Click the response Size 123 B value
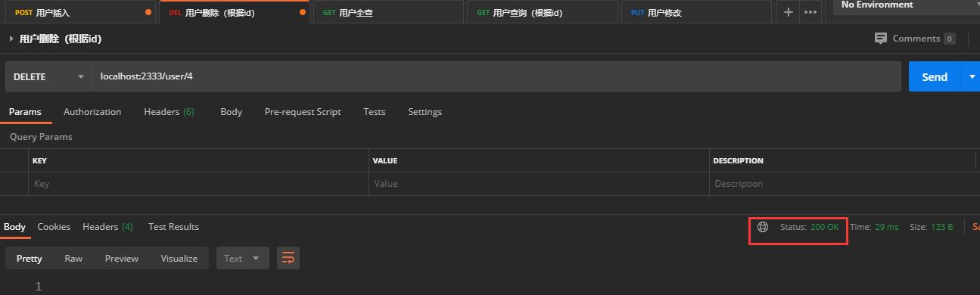This screenshot has height=295, width=980. coord(941,227)
